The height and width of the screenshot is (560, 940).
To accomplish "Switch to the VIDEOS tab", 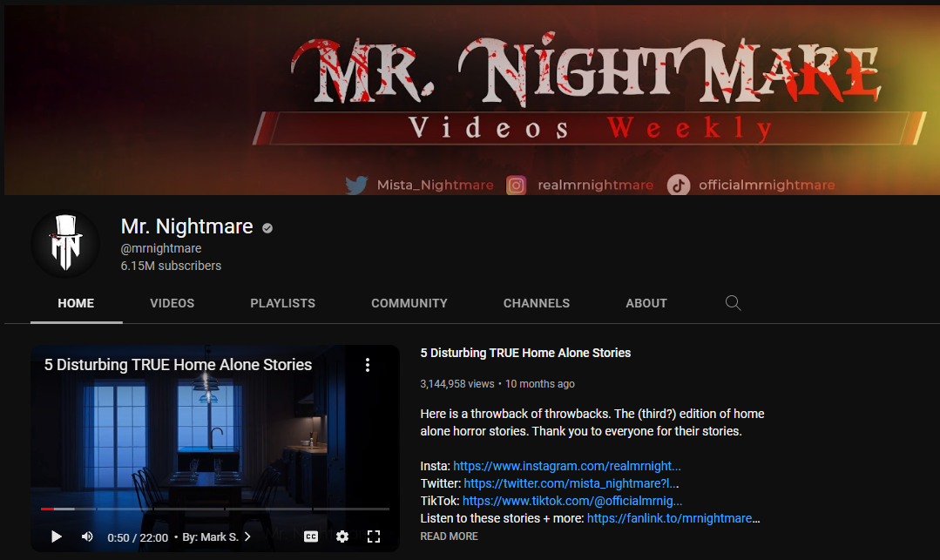I will 172,303.
